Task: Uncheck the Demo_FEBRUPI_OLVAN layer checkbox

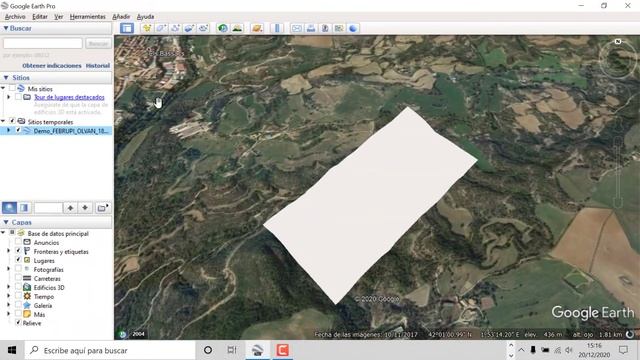Action: coord(18,131)
